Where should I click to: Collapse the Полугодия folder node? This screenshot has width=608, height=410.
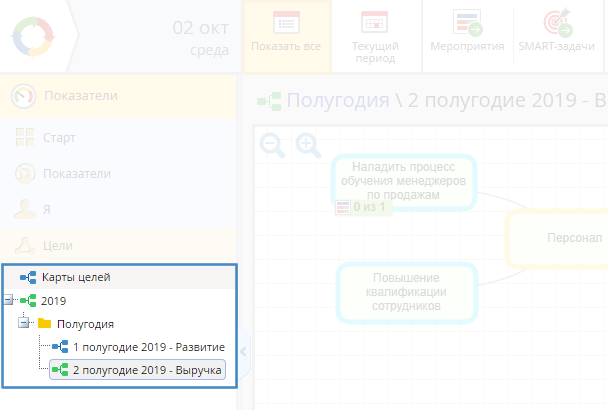pos(25,324)
